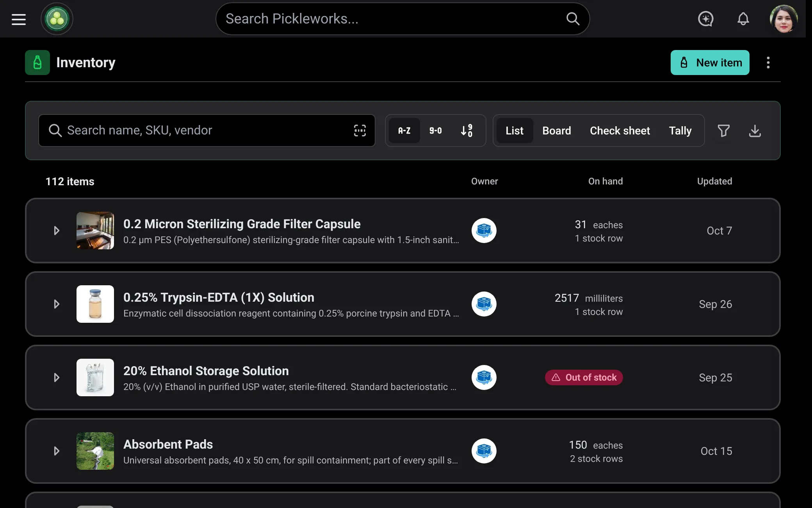Click the Pickleworks logo icon

pyautogui.click(x=57, y=19)
